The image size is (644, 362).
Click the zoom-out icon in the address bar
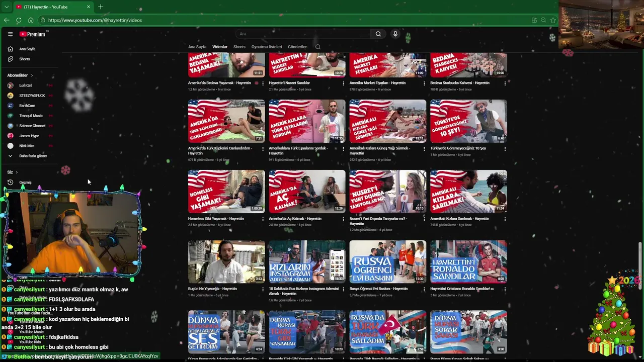(x=543, y=20)
